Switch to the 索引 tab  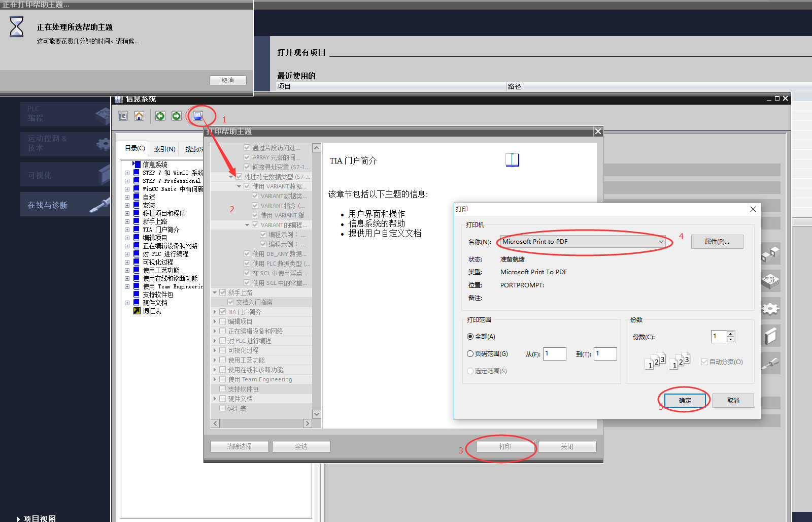tap(165, 149)
